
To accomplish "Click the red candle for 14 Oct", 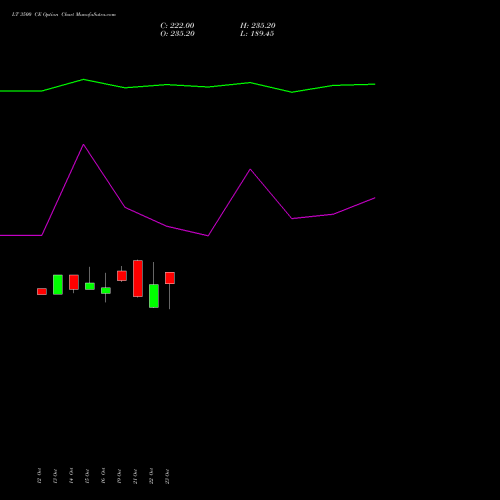I will click(74, 282).
